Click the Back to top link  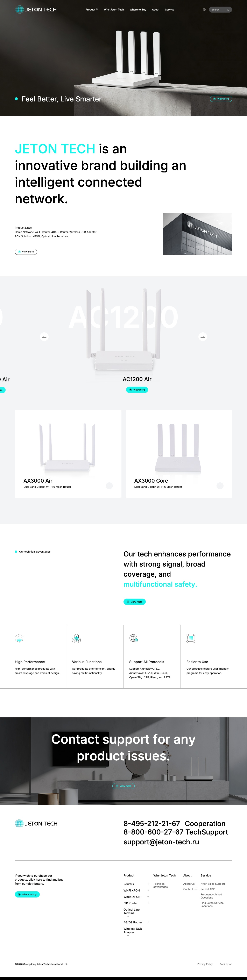click(226, 964)
